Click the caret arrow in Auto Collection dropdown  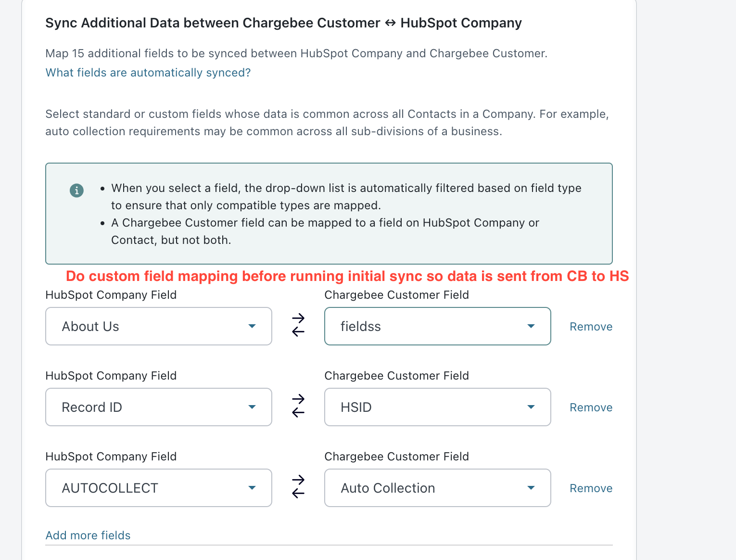pos(531,488)
